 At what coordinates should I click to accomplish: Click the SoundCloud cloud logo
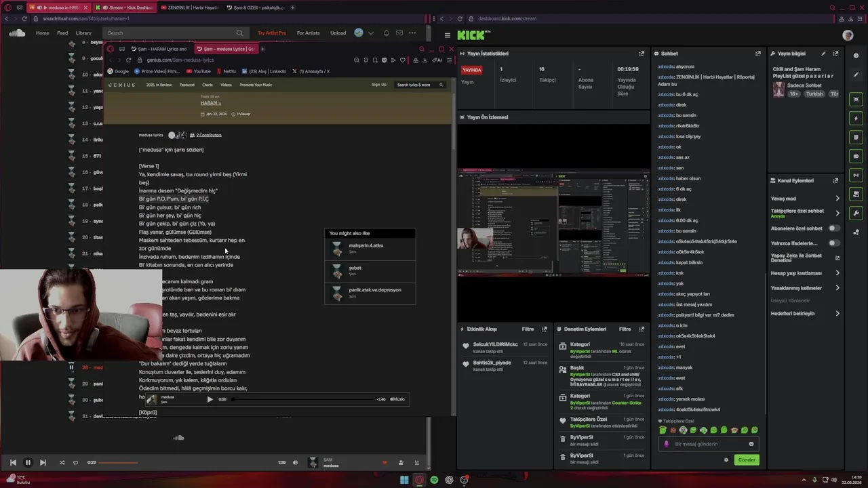click(x=17, y=33)
